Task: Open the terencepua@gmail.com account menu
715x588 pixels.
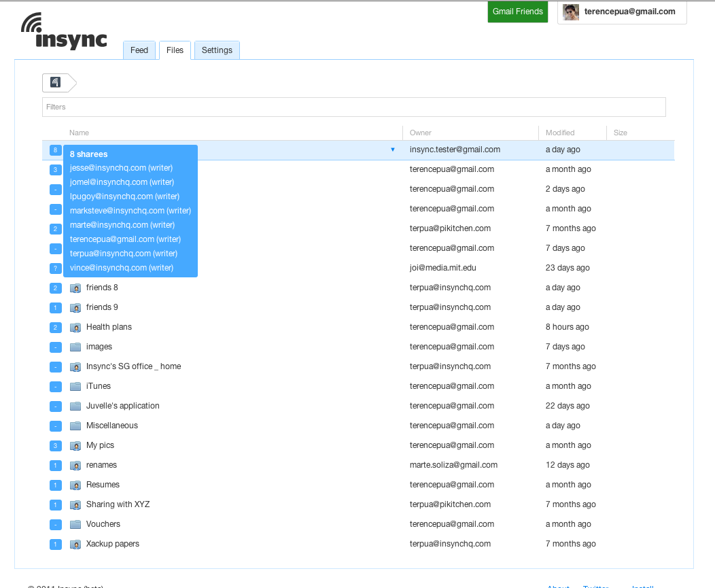Action: (629, 12)
